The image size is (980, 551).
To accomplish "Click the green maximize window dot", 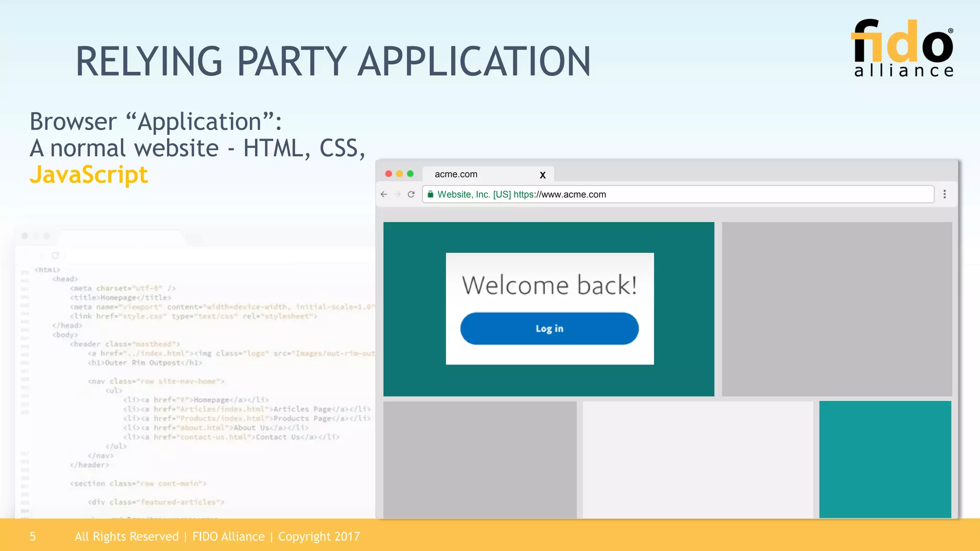I will click(x=410, y=174).
